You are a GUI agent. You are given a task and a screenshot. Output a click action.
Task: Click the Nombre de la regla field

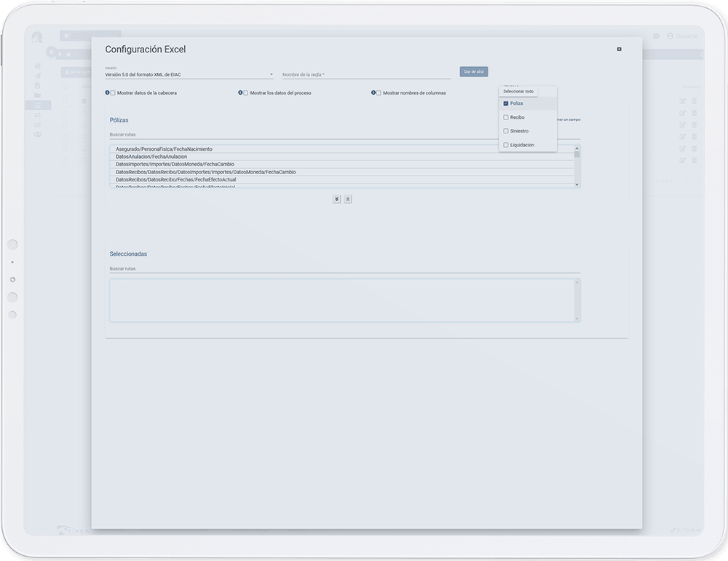click(x=366, y=74)
